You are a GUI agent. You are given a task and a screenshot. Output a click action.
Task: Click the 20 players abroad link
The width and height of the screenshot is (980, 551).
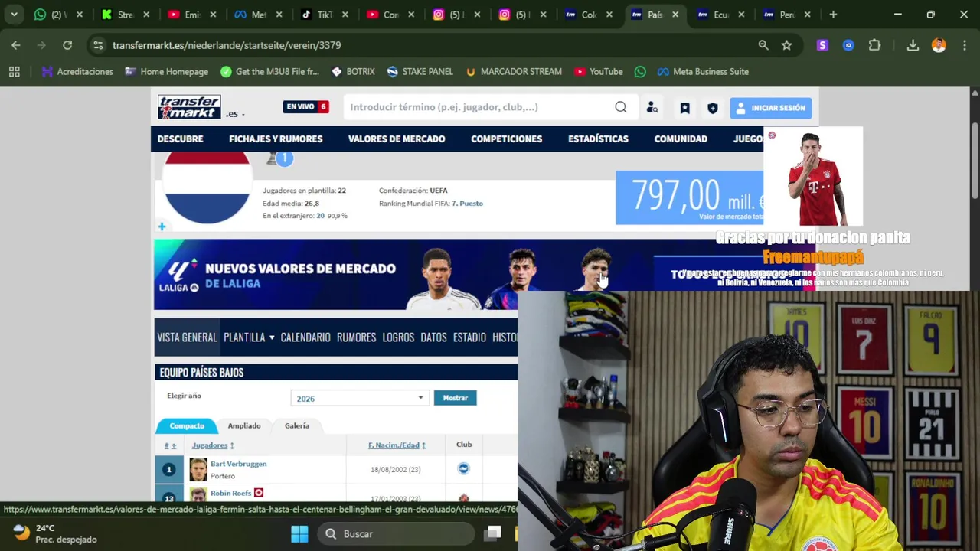point(320,216)
